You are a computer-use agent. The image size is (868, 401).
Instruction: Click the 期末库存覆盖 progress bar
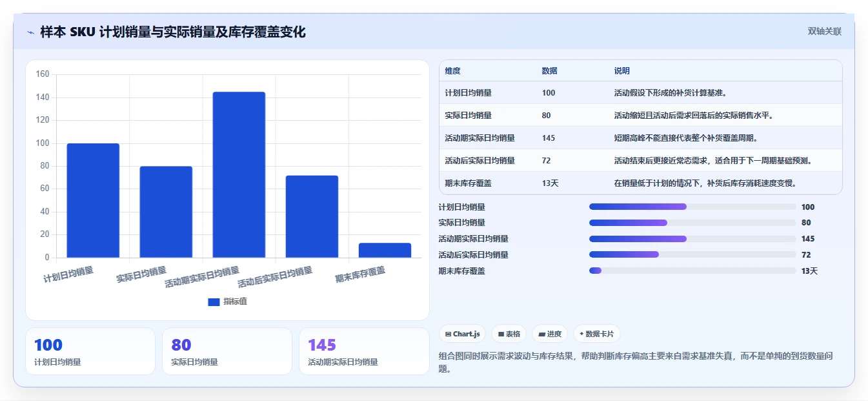tap(692, 271)
